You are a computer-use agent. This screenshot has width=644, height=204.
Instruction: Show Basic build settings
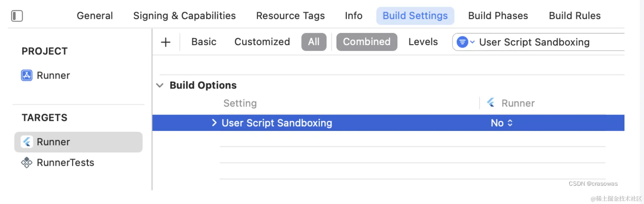pyautogui.click(x=204, y=42)
